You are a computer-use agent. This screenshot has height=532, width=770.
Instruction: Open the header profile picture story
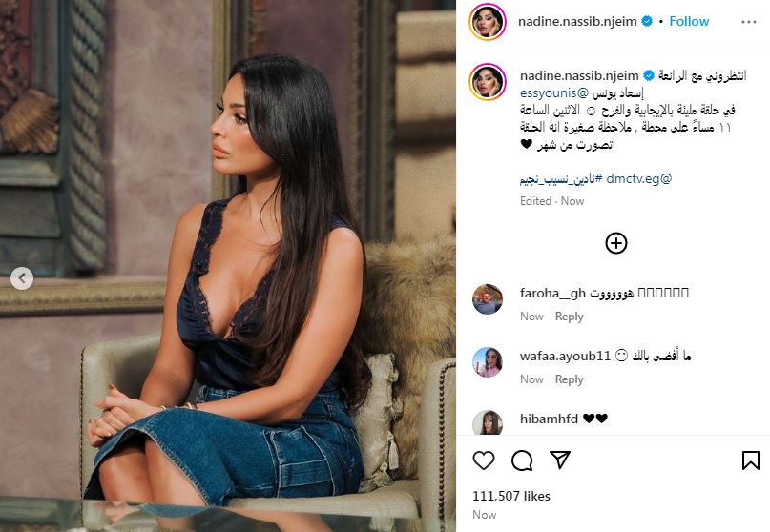(488, 22)
